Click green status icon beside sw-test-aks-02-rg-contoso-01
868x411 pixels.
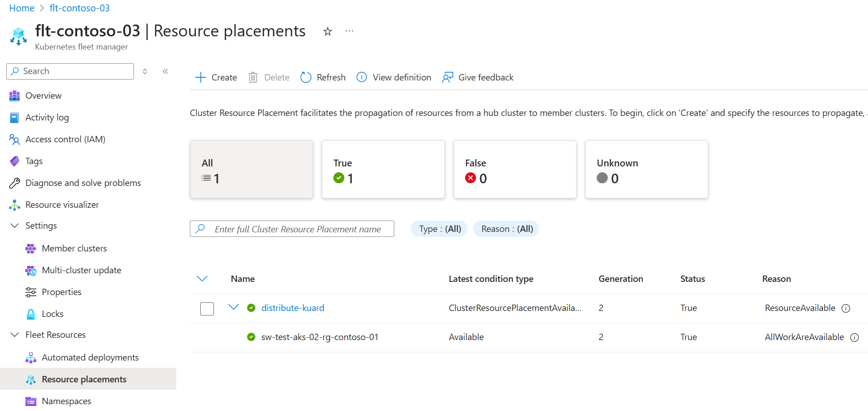click(251, 337)
